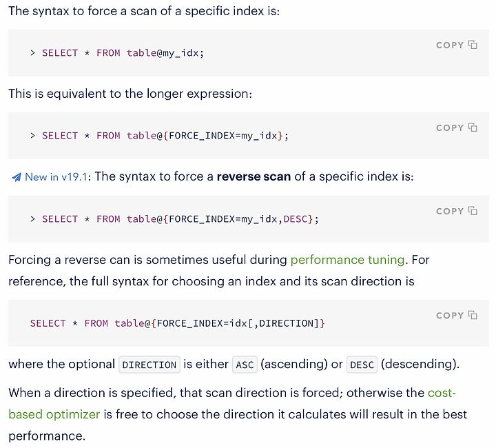Open the performance tuning link
Screen dimensions: 496x448
(x=347, y=260)
